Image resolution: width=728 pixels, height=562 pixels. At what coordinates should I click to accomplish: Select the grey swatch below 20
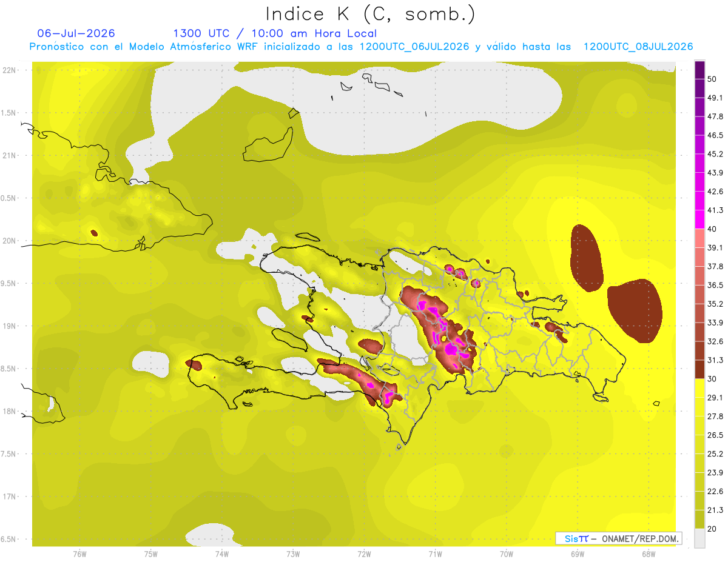tap(699, 538)
